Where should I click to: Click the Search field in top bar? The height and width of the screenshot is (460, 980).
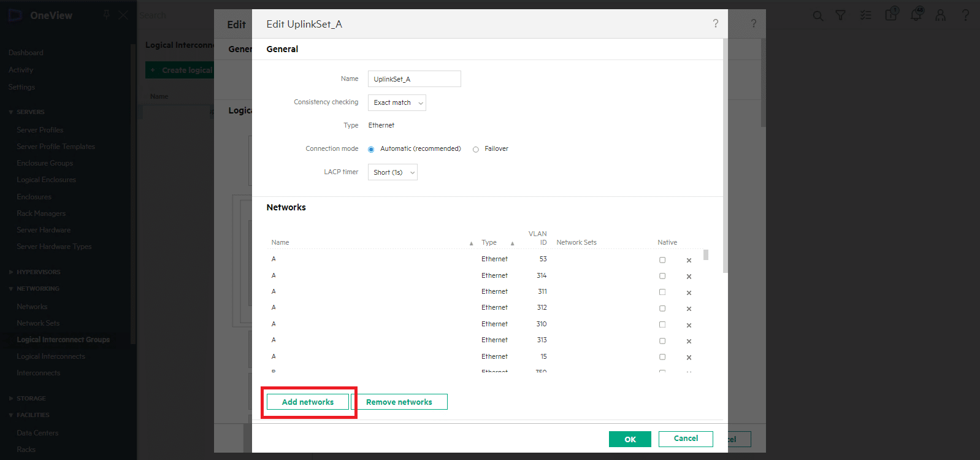point(153,15)
